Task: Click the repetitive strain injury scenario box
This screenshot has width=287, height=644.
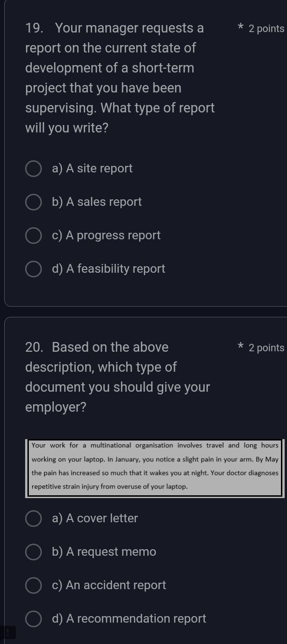Action: pos(155,466)
